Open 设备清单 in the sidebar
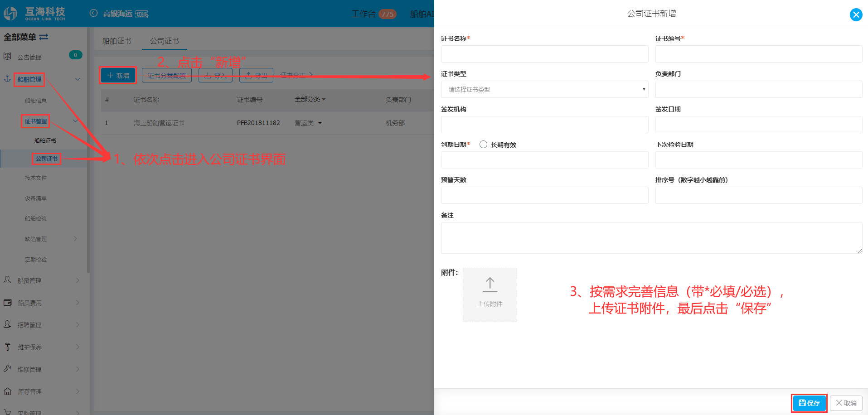Image resolution: width=868 pixels, height=415 pixels. point(36,198)
